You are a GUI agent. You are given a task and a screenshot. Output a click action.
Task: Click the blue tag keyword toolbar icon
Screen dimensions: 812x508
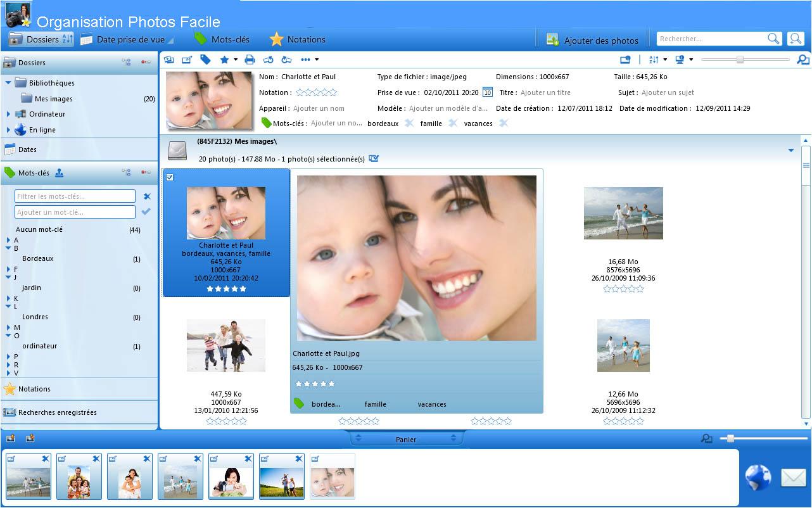(x=205, y=60)
